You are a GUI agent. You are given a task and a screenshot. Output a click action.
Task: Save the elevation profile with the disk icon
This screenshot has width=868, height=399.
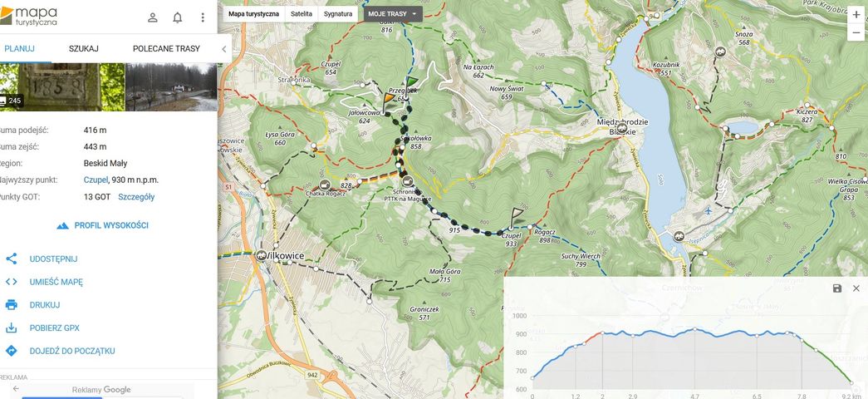[837, 288]
